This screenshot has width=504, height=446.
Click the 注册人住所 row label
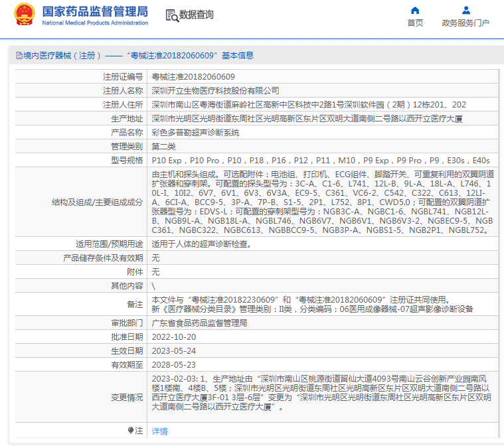[123, 105]
